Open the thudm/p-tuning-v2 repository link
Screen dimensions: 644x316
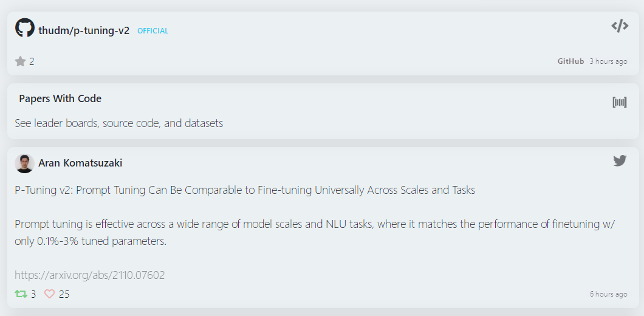click(84, 30)
